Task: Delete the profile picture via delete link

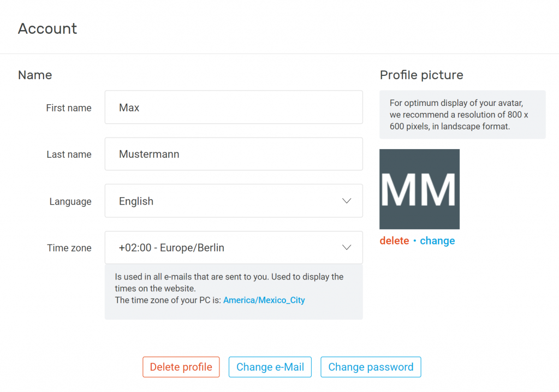Action: tap(394, 241)
